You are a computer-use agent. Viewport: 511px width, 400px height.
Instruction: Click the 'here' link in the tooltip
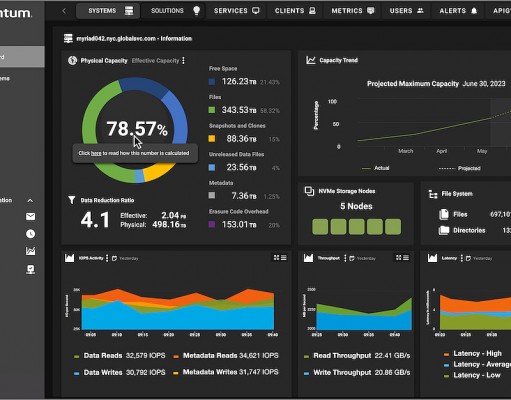click(96, 153)
